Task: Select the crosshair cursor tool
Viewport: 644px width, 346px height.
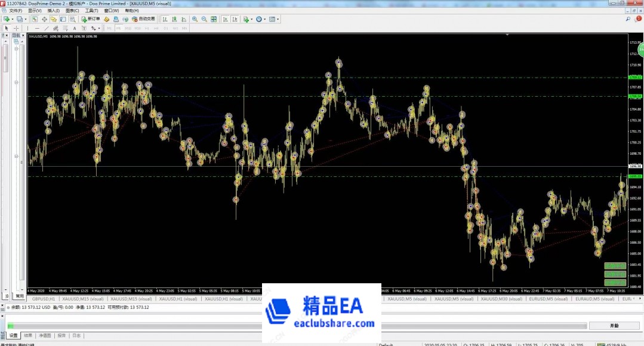Action: pyautogui.click(x=16, y=28)
